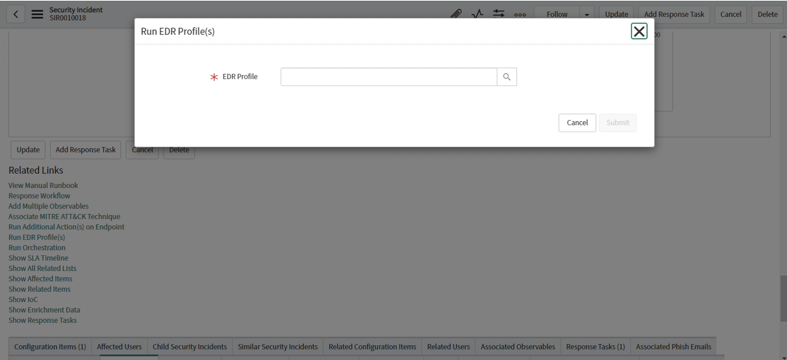787x360 pixels.
Task: Click the lower Update button
Action: pyautogui.click(x=28, y=150)
